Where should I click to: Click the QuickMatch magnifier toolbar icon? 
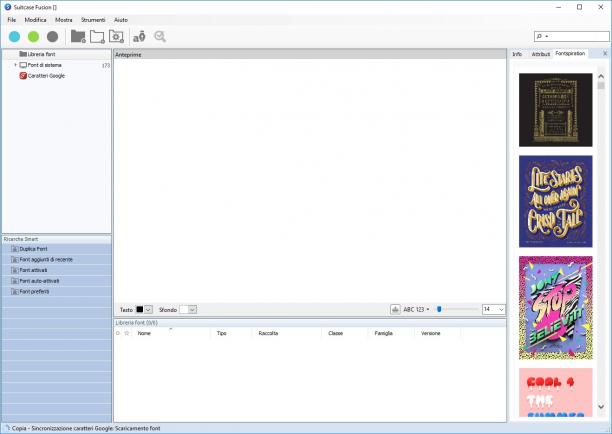point(160,37)
